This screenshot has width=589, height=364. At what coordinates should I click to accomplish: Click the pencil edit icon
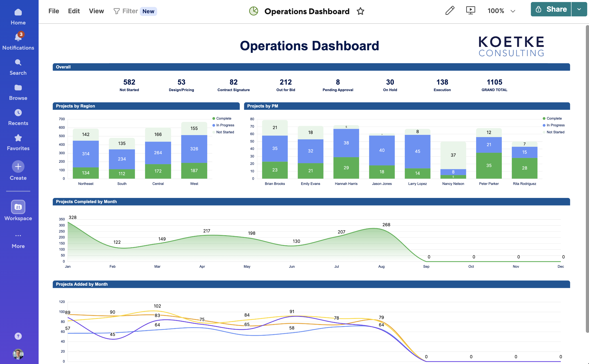tap(450, 11)
